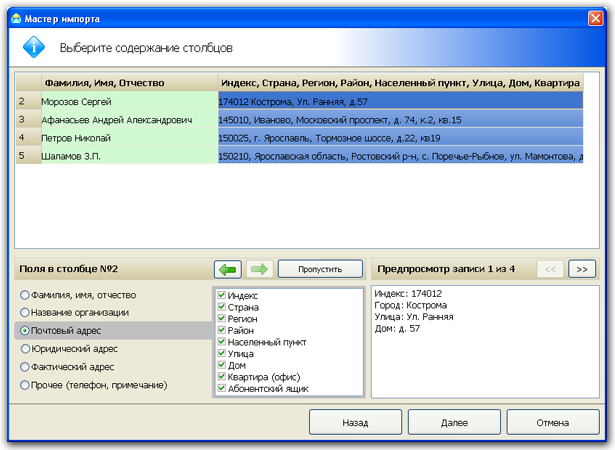Choose the 'Юридический адрес' radio option

click(x=25, y=349)
